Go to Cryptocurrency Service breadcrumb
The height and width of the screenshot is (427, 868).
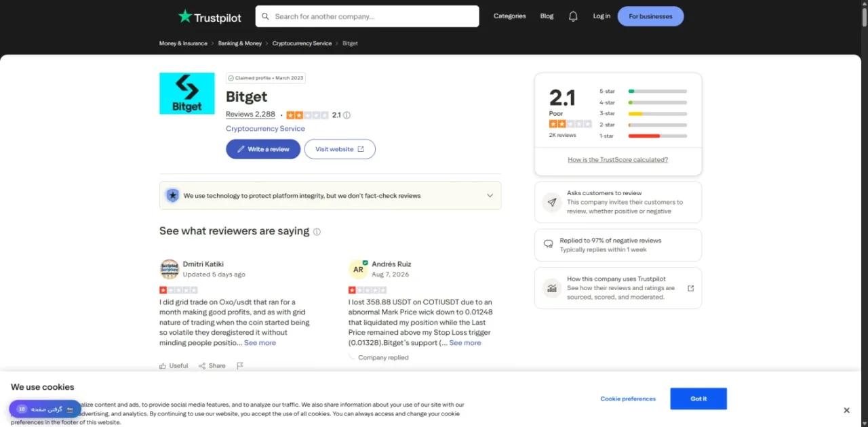point(302,43)
